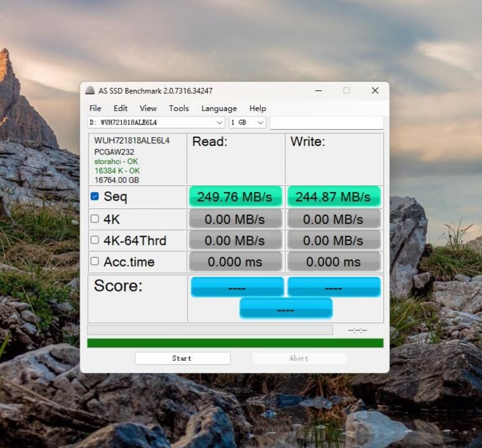
Task: Click the Acc.time read value 0.000 ms
Action: 235,262
